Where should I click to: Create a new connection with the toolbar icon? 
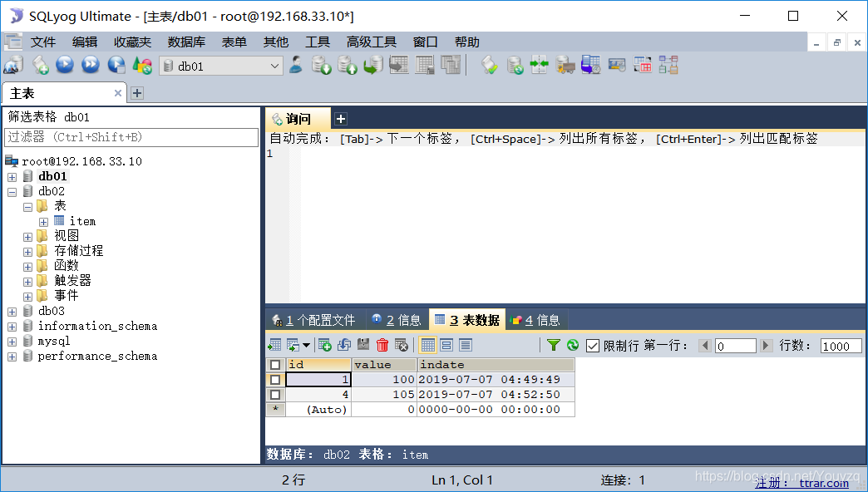click(13, 66)
